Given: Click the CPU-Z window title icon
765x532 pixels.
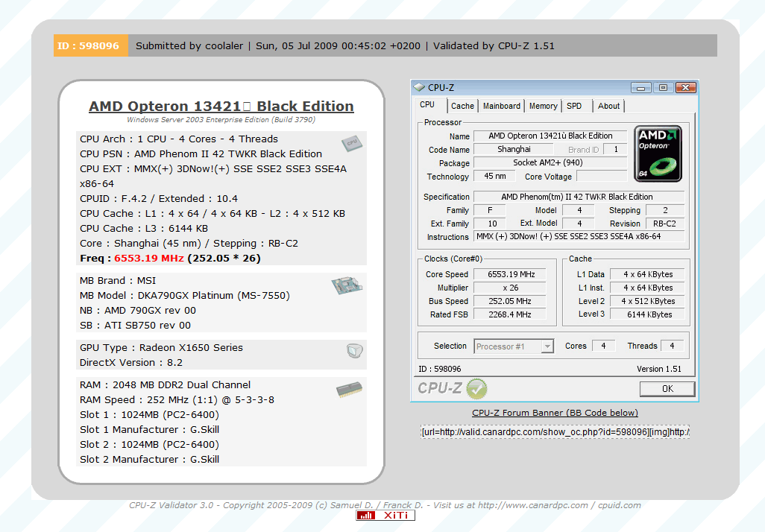Looking at the screenshot, I should pos(419,87).
